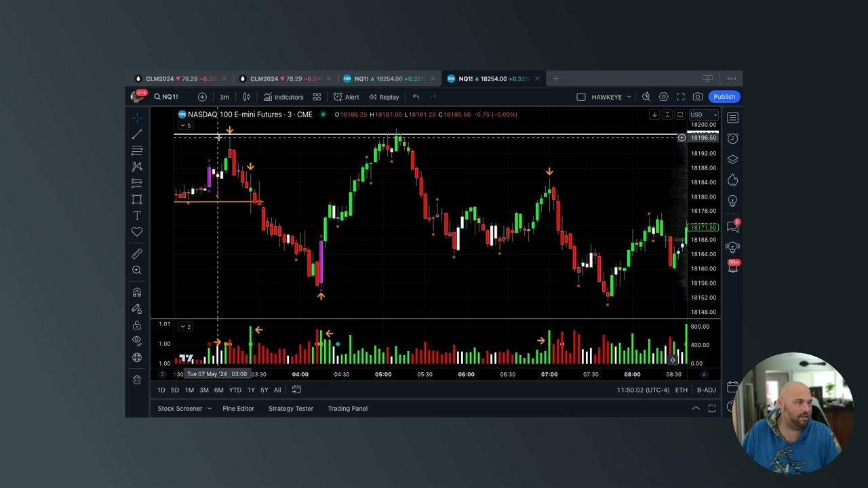
Task: Pick the Text annotation tool
Action: 137,216
